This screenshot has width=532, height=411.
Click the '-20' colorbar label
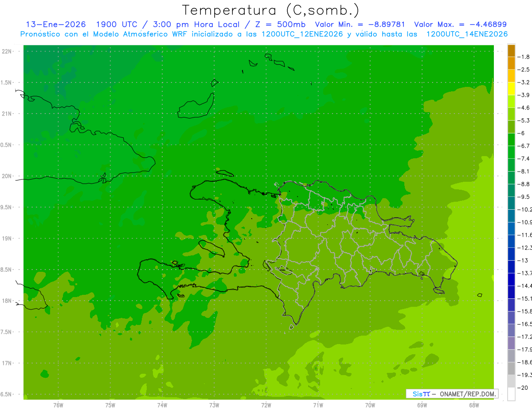click(x=523, y=388)
